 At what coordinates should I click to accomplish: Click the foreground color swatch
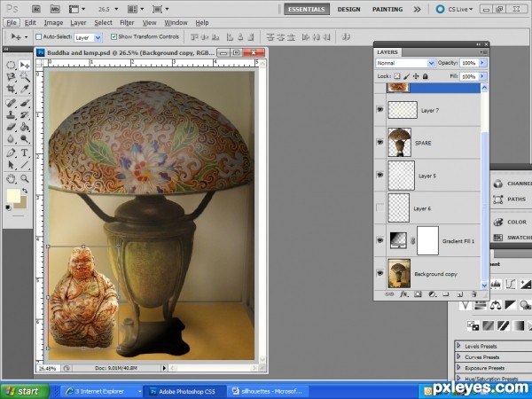pos(12,196)
